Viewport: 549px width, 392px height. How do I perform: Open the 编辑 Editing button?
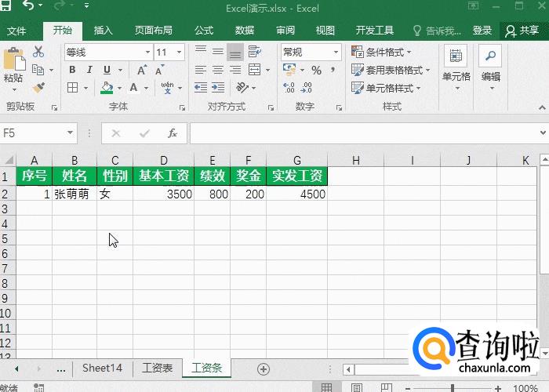click(490, 69)
